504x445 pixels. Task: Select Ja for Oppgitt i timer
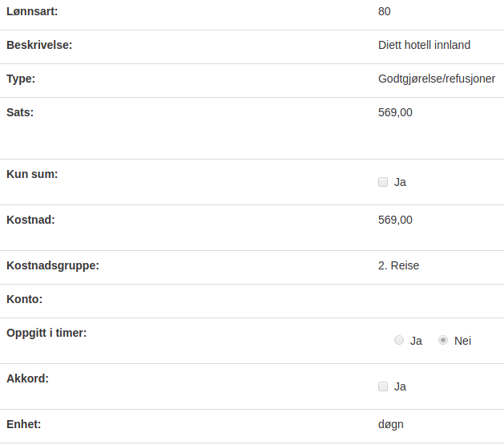pyautogui.click(x=399, y=340)
